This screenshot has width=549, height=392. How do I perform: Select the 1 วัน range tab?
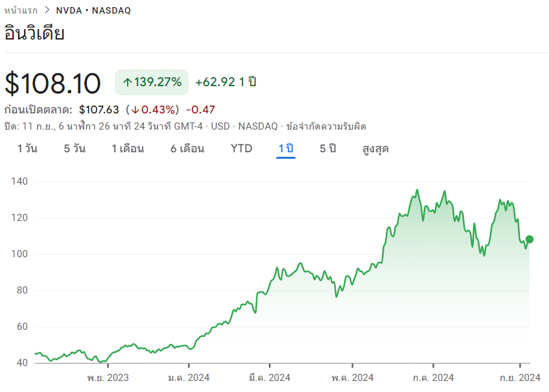point(27,148)
